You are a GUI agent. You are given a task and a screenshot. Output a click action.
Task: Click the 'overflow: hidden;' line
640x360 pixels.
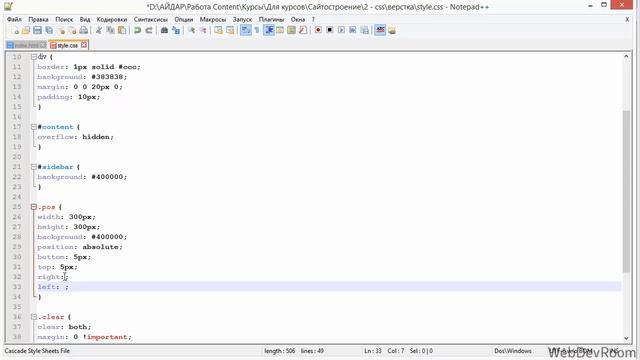(x=76, y=137)
